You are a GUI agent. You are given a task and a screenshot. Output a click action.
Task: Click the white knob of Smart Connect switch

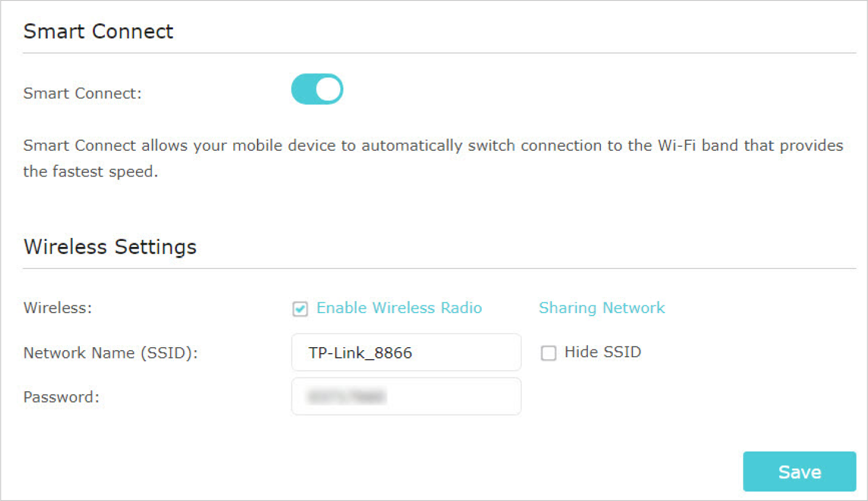click(328, 89)
